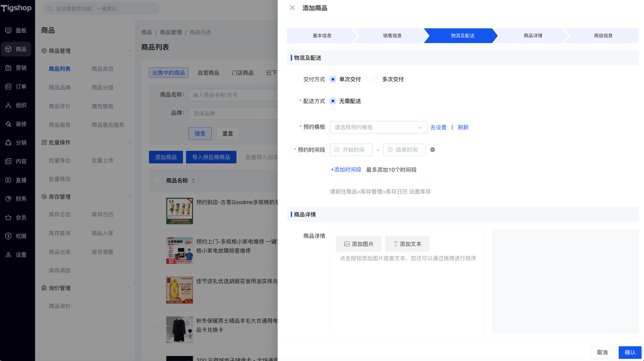Collapse the 库存管理 menu section
Screen dimensions: 644x361
[128, 197]
